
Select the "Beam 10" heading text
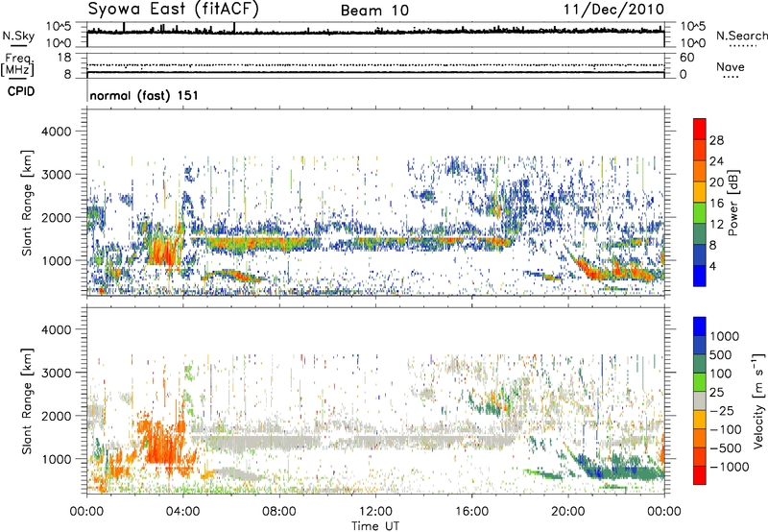(x=374, y=11)
